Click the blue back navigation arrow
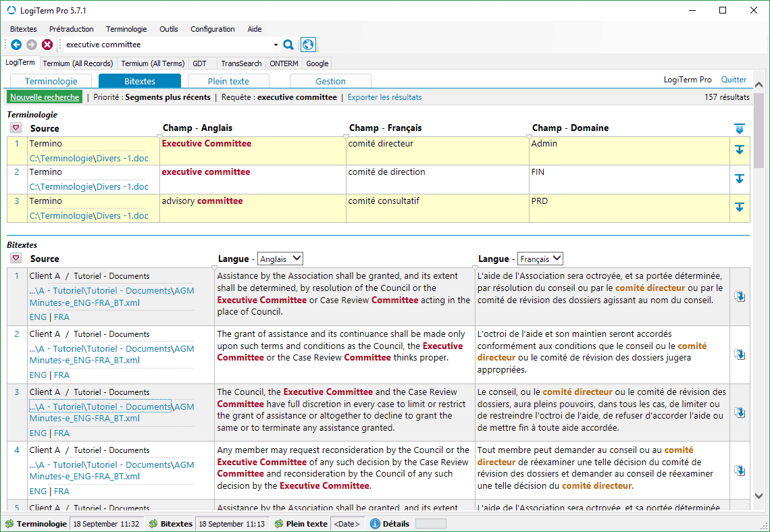This screenshot has width=770, height=532. (16, 45)
